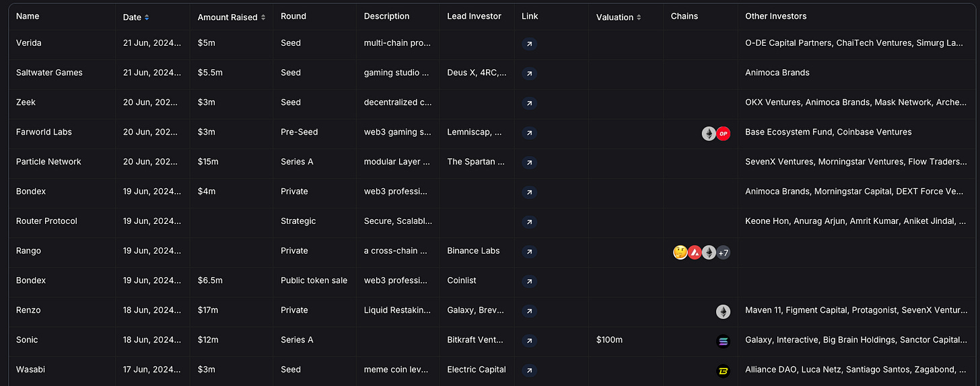Open the link arrow for Bondex $6.5m row
Viewport: 980px width, 386px height.
point(530,281)
